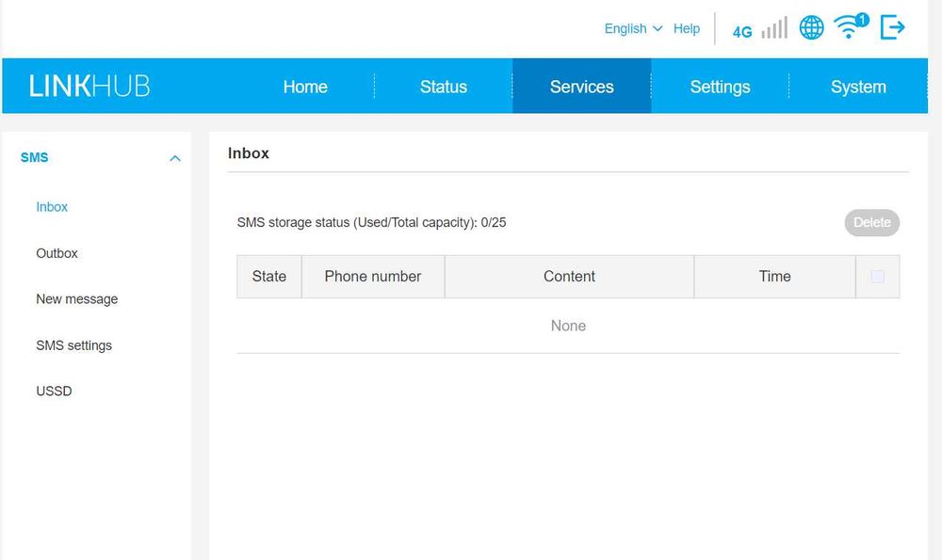Toggle the select-all messages checkbox

tap(878, 277)
